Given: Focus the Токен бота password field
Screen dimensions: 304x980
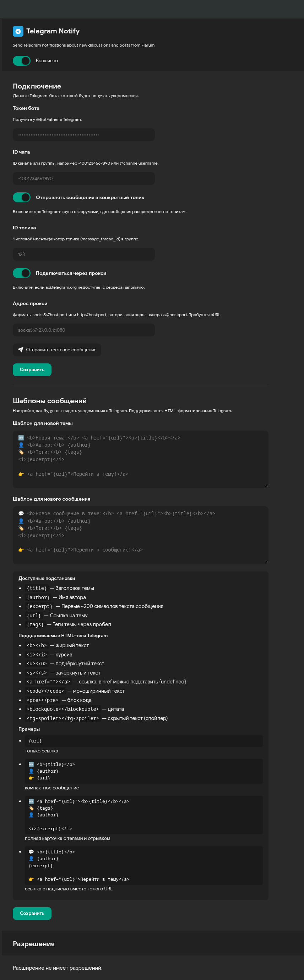Looking at the screenshot, I should coord(83,135).
